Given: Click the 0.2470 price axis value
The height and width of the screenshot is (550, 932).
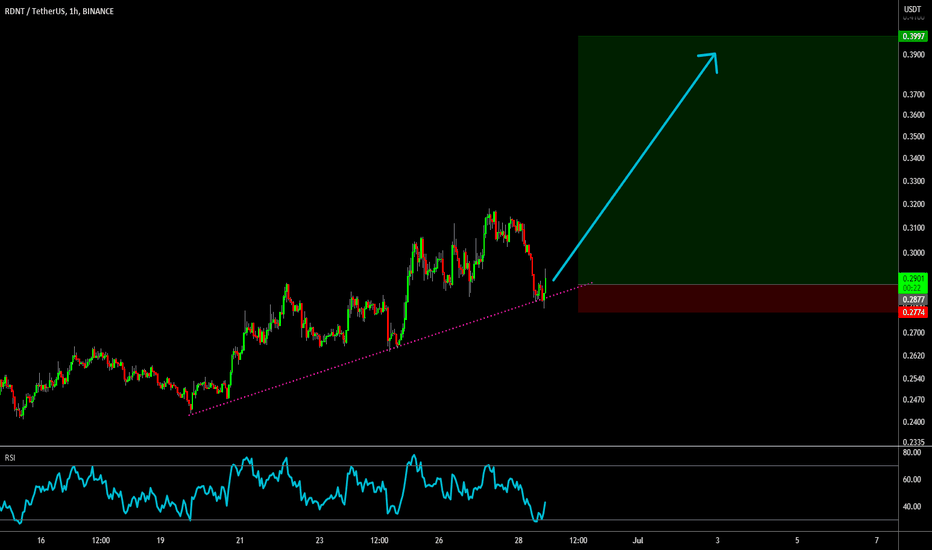Looking at the screenshot, I should 914,400.
